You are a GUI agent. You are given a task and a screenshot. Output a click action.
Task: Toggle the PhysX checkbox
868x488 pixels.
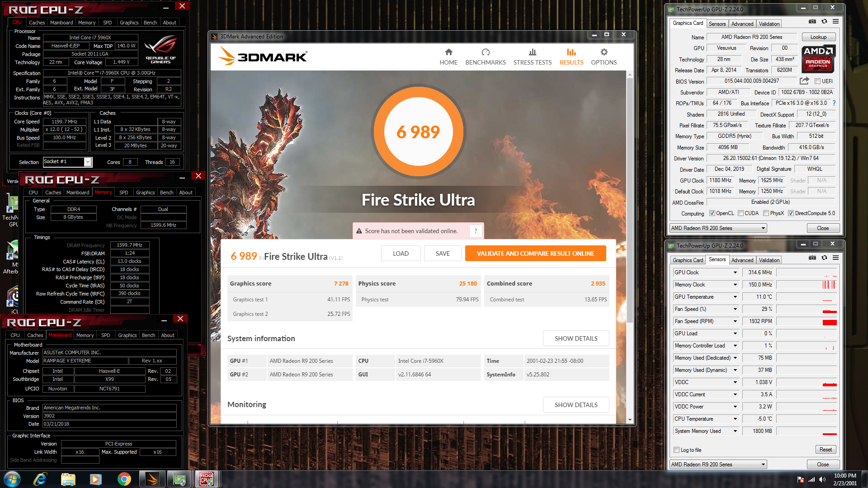(x=766, y=213)
